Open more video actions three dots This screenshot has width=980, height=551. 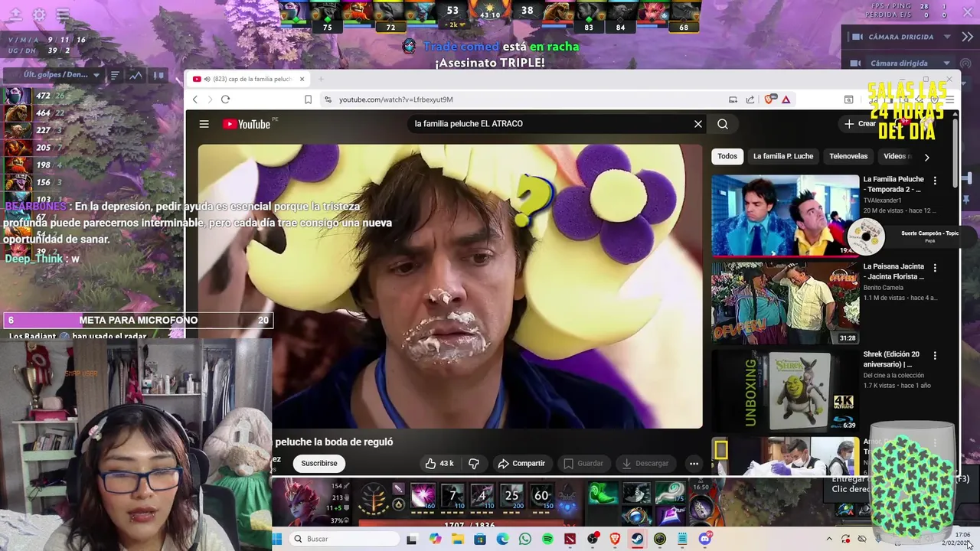click(694, 463)
